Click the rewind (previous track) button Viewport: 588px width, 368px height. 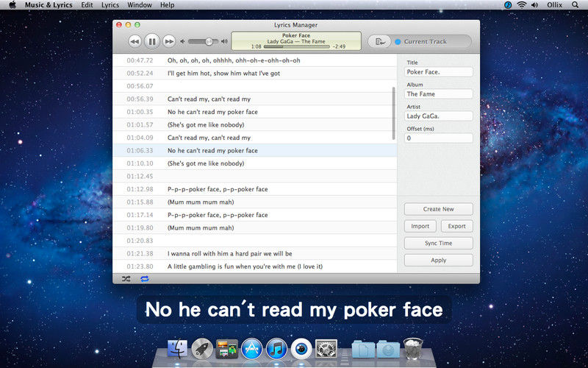coord(135,41)
